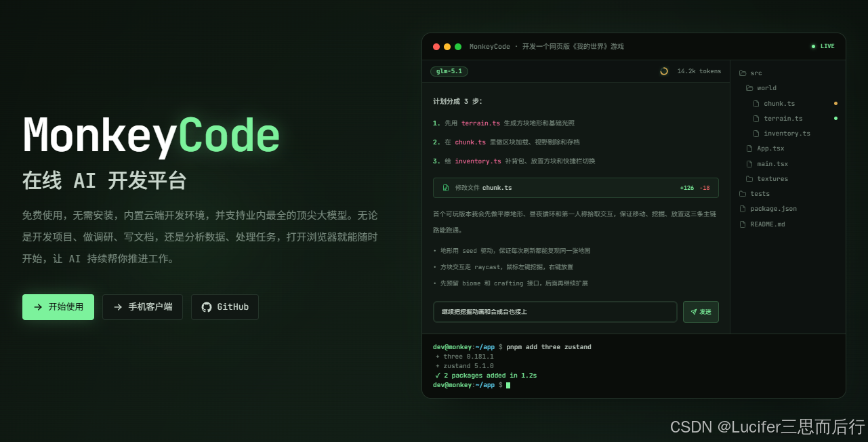Click the App.tsx file icon
Screen dimensions: 868x442
click(749, 148)
